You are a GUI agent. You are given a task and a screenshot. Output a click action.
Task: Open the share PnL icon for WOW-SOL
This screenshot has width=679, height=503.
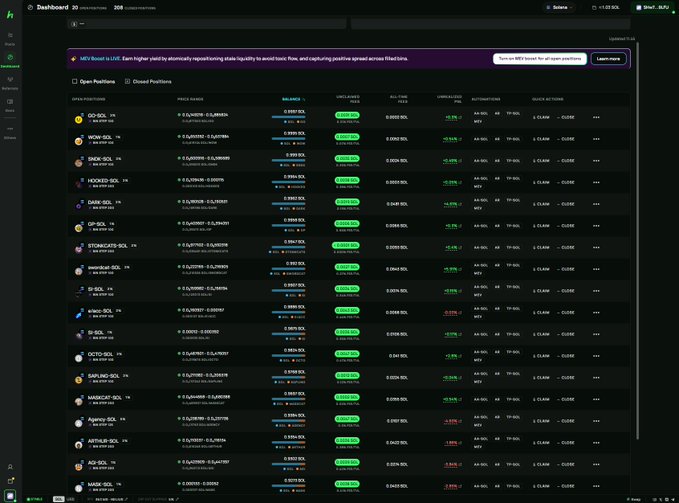click(x=460, y=139)
